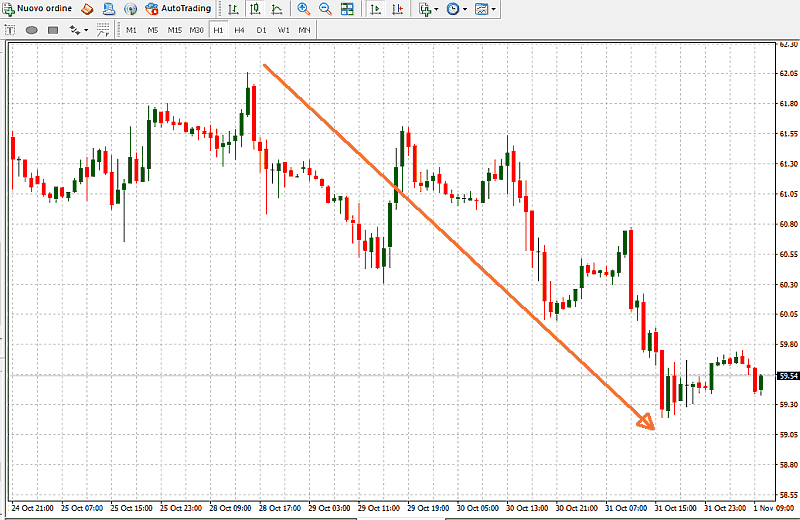Expand the periodicity clock dropdown
The width and height of the screenshot is (800, 520).
coord(457,9)
